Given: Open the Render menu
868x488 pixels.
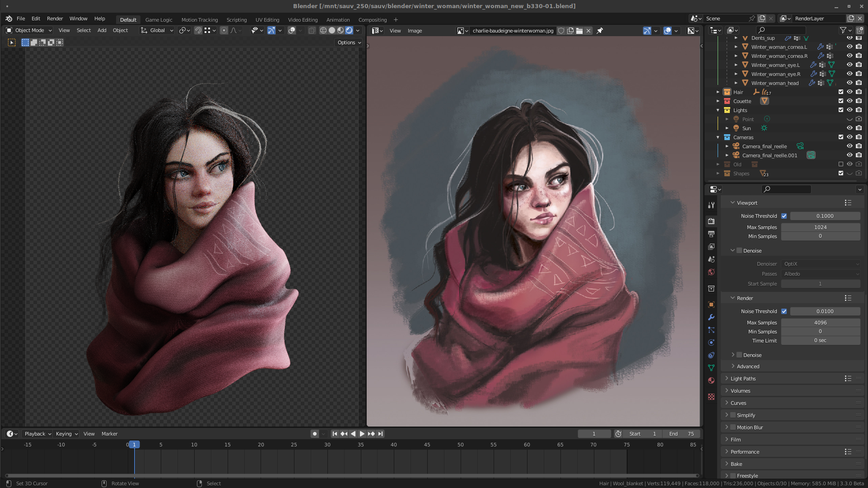Looking at the screenshot, I should point(55,19).
